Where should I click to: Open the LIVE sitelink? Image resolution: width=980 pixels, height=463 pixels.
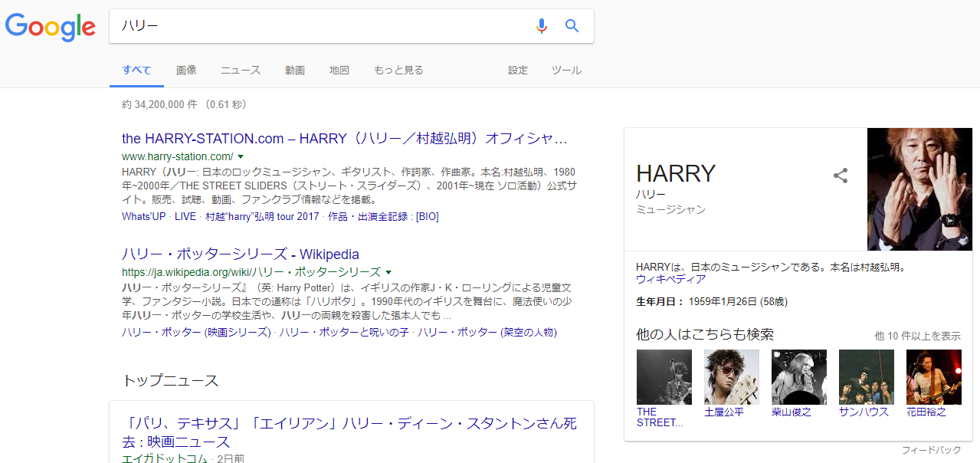click(185, 217)
